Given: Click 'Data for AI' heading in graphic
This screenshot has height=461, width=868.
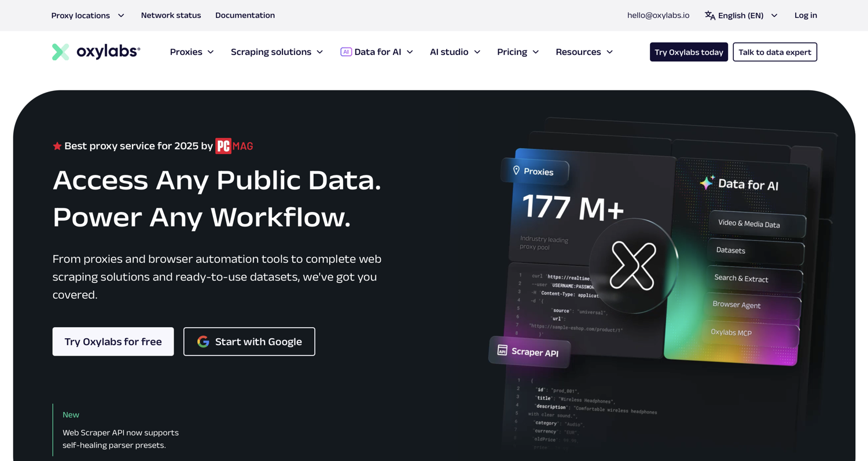Looking at the screenshot, I should (748, 185).
